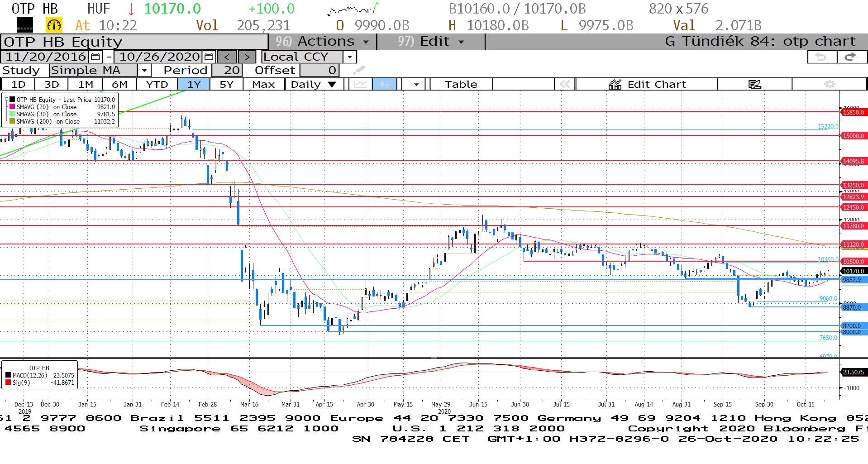Click the 13250.0 price level label
This screenshot has width=868, height=464.
854,185
